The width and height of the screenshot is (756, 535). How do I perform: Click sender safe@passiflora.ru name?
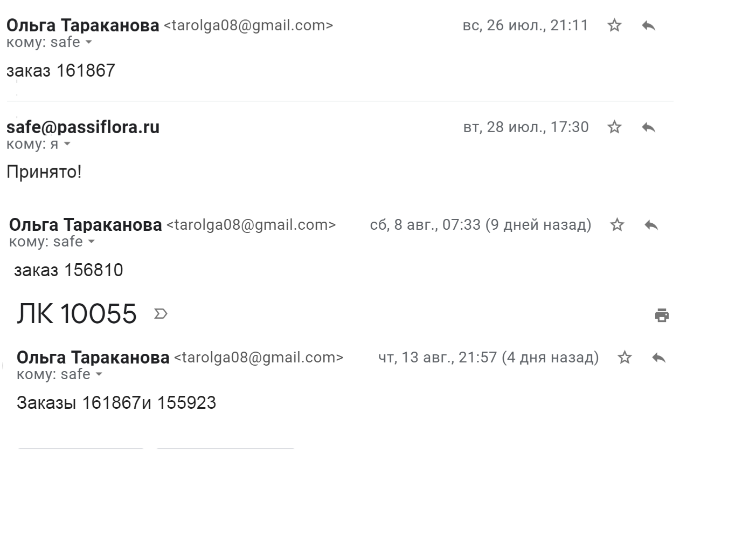[83, 127]
